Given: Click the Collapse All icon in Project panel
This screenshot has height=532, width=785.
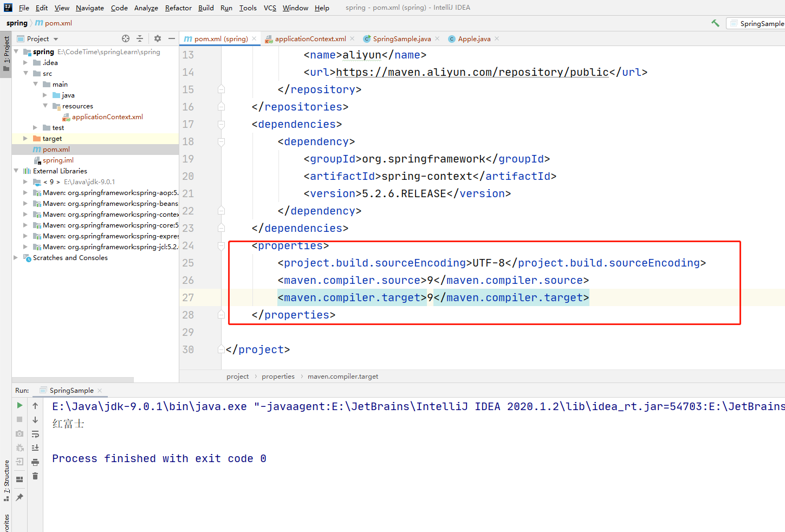Looking at the screenshot, I should click(140, 38).
